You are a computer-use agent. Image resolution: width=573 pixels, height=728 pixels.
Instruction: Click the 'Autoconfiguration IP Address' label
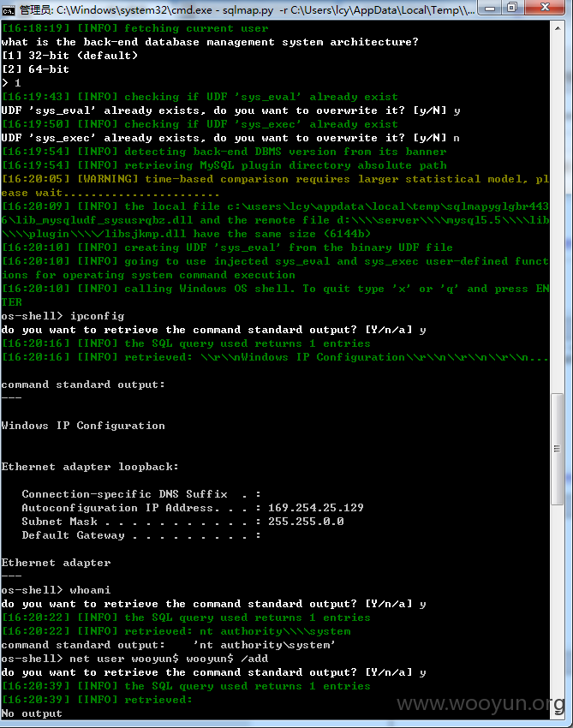point(121,508)
